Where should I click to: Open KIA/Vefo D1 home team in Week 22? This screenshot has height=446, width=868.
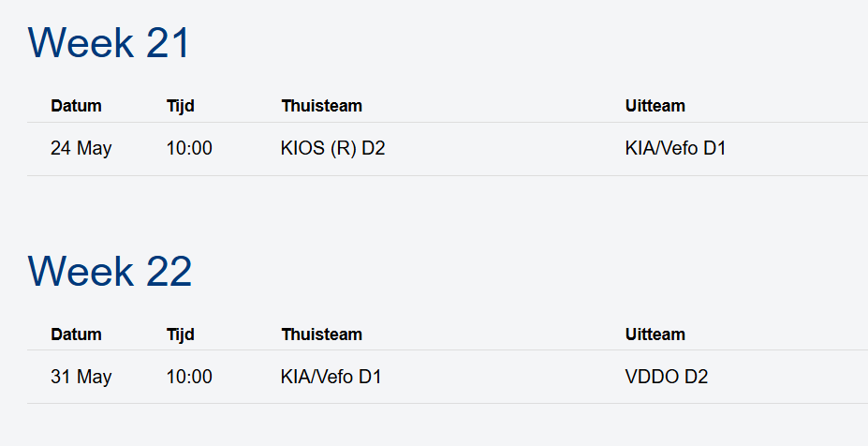coord(331,377)
